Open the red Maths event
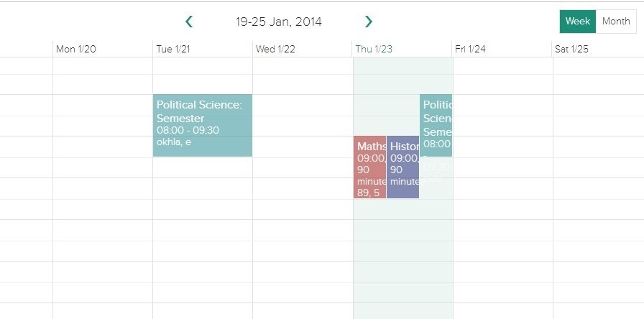Viewport: 644px width, 319px height. pyautogui.click(x=369, y=167)
